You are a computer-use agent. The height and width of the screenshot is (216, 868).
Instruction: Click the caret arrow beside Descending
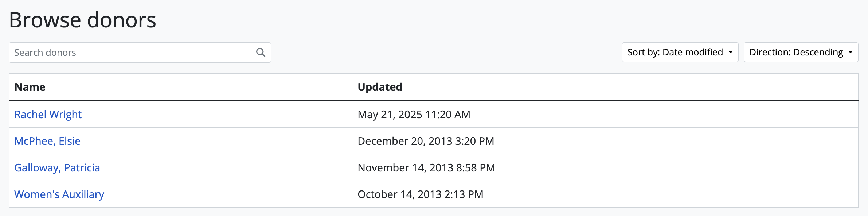coord(851,53)
